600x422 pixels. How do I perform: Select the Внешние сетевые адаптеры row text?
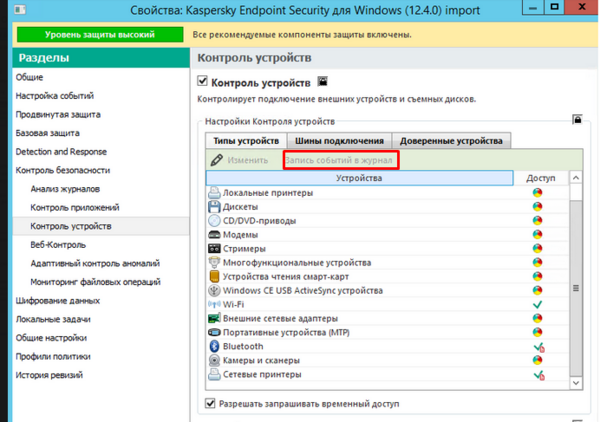(280, 318)
